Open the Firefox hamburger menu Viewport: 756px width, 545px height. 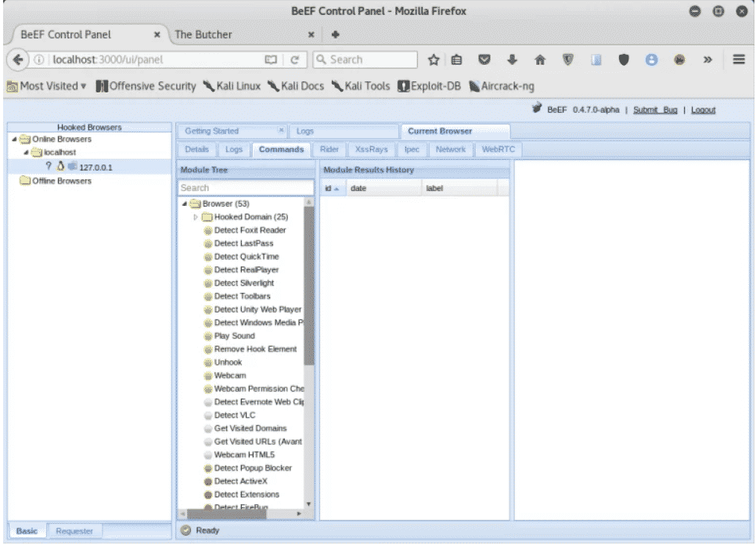click(738, 60)
